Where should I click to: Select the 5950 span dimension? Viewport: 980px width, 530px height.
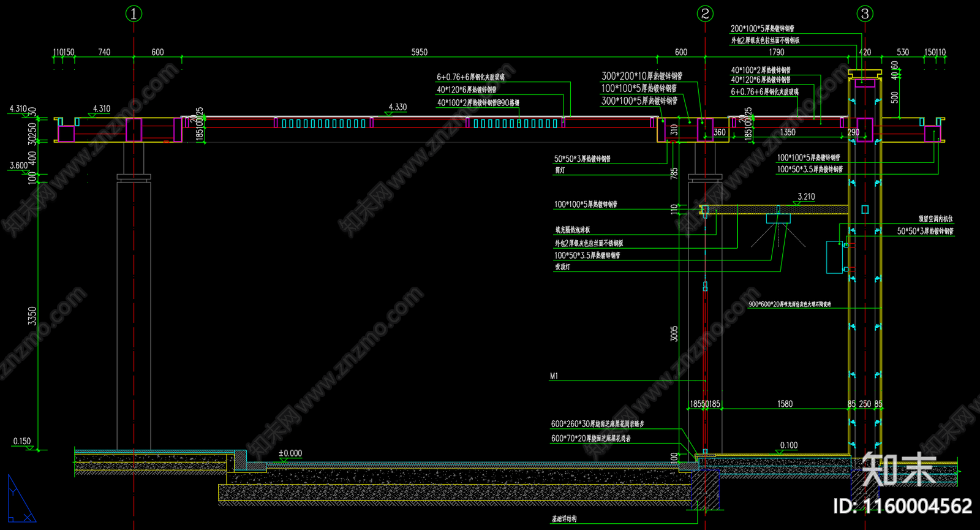pos(420,52)
